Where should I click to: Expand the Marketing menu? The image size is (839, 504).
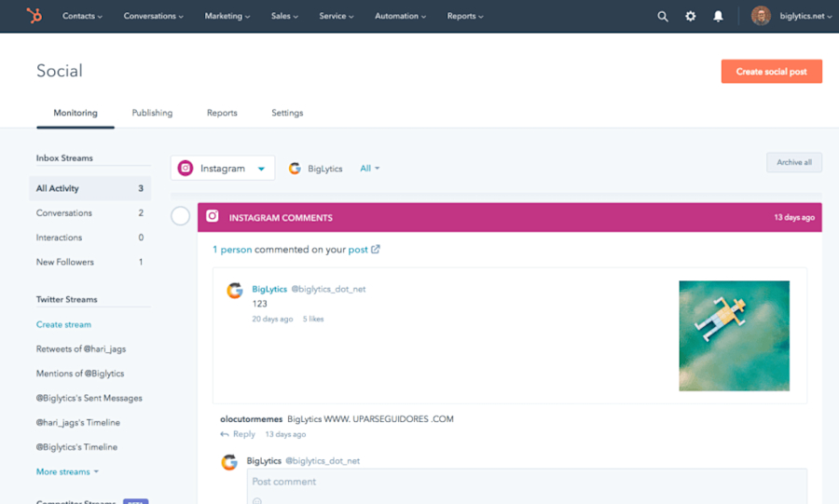click(x=227, y=16)
